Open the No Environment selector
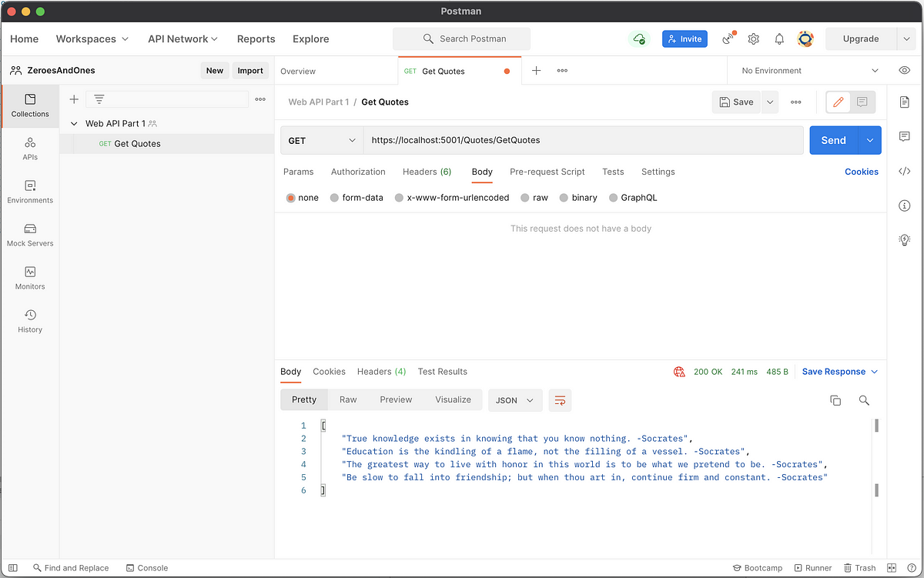The width and height of the screenshot is (924, 578). tap(808, 70)
